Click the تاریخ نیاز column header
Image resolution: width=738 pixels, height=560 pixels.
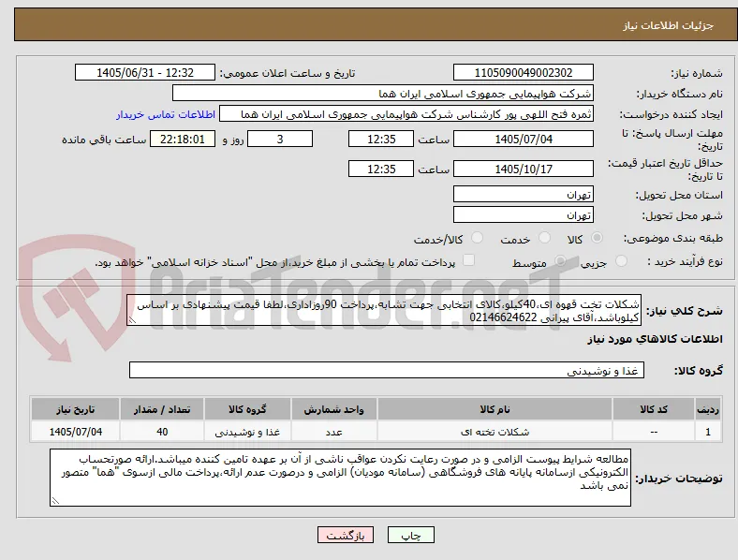click(75, 409)
